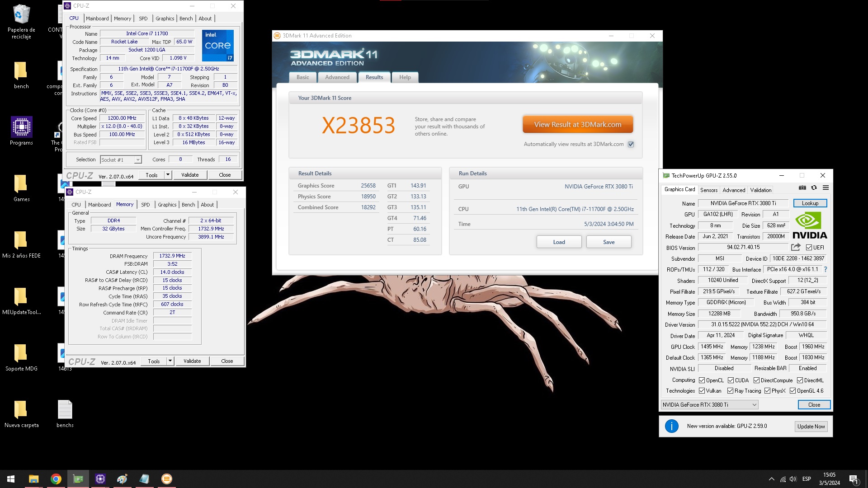The height and width of the screenshot is (488, 868).
Task: Toggle the OpenCL checkbox in GPU-Z
Action: (x=702, y=380)
